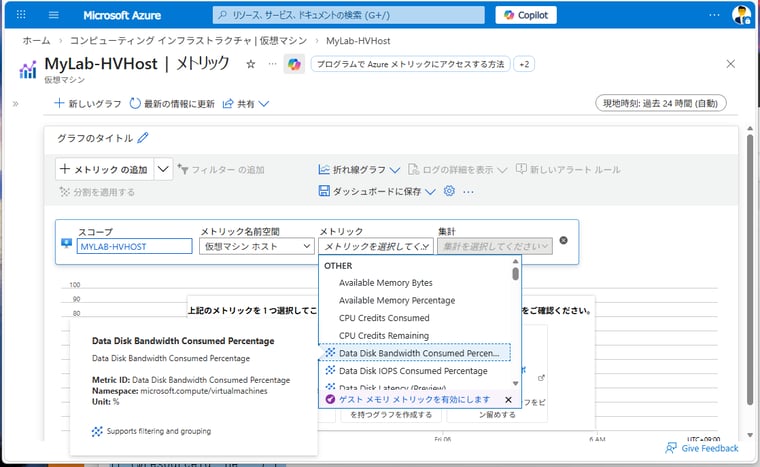Image resolution: width=760 pixels, height=467 pixels.
Task: Expand the +2 suggestions pill
Action: point(524,64)
